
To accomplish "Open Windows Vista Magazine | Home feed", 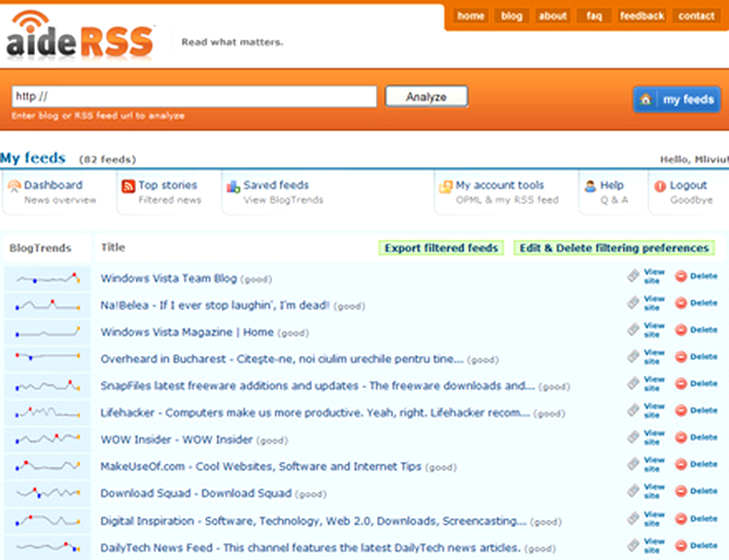I will (x=187, y=332).
